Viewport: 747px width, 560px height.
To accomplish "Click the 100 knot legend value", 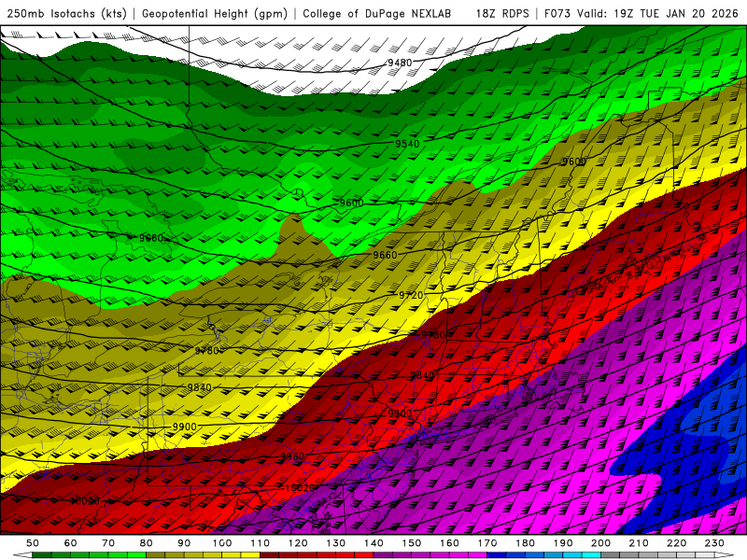I will point(222,543).
